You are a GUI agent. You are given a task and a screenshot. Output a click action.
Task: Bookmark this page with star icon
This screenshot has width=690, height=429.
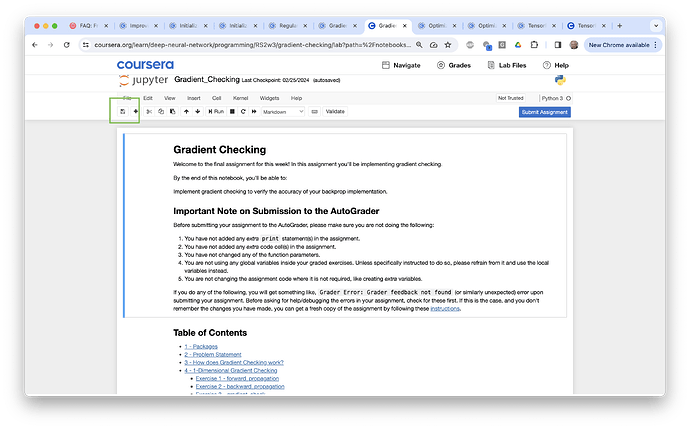(448, 45)
